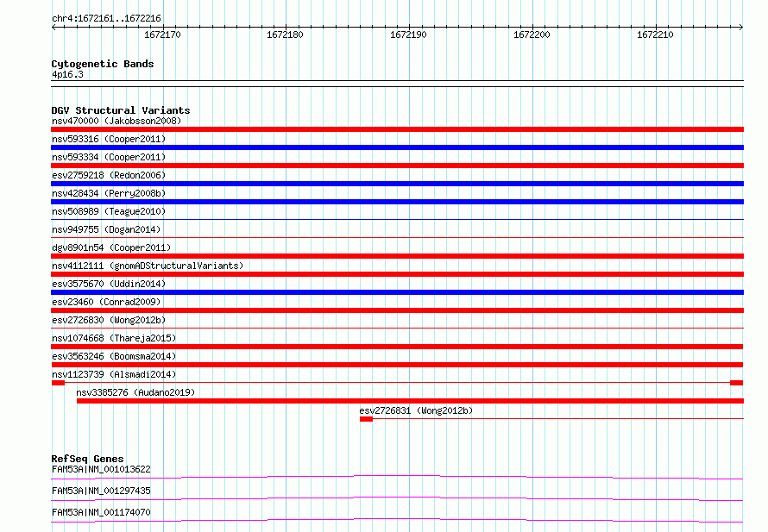This screenshot has height=532, width=768.
Task: Open variant nsv949755 (Dogan2014)
Action: click(x=106, y=229)
